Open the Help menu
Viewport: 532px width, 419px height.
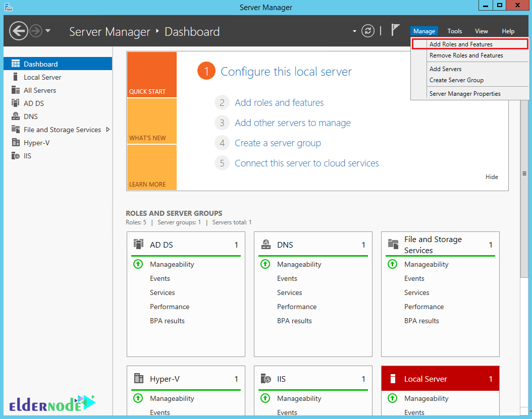[x=508, y=31]
